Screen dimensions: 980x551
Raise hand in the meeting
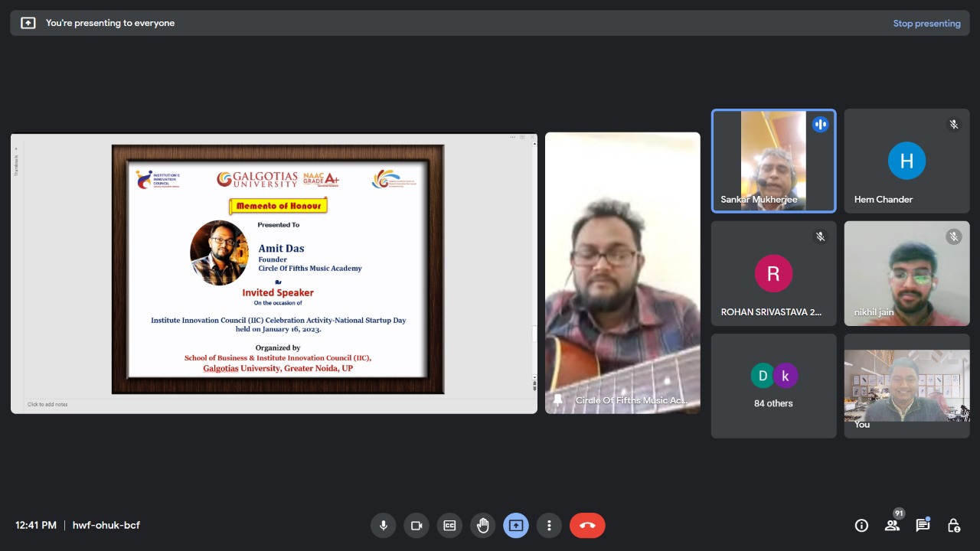coord(482,526)
